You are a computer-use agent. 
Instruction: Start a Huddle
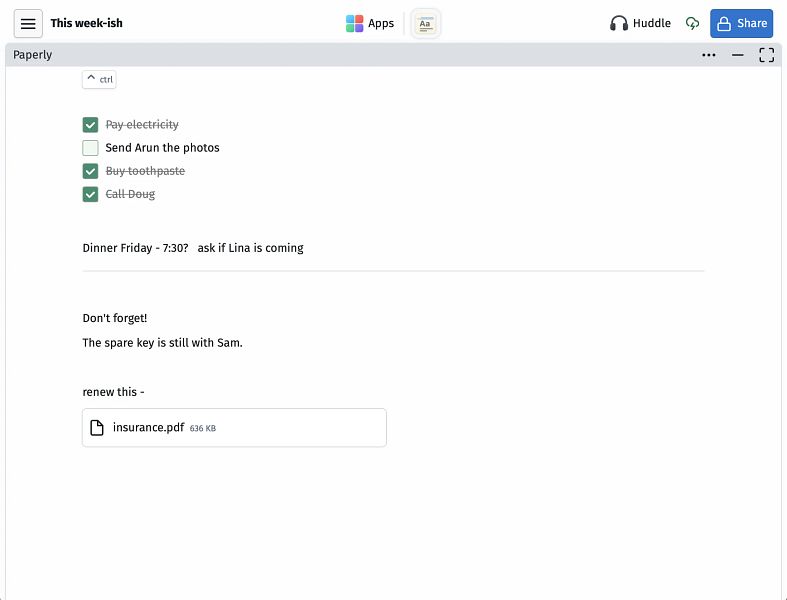point(640,23)
